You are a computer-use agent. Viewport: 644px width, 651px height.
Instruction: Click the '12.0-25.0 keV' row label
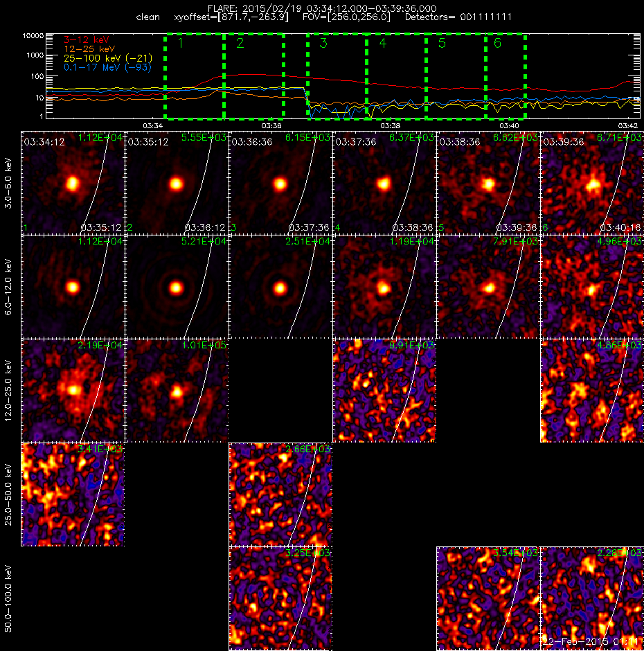(x=8, y=391)
